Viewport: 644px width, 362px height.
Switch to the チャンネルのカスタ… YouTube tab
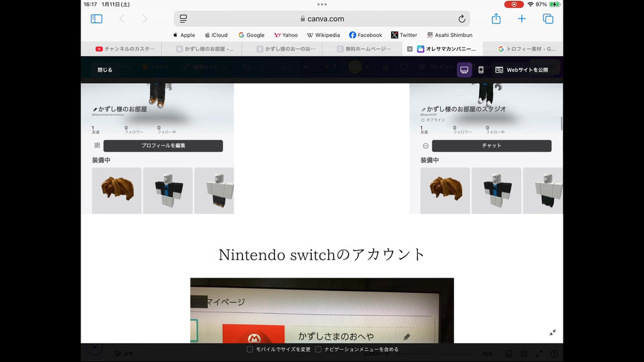121,49
